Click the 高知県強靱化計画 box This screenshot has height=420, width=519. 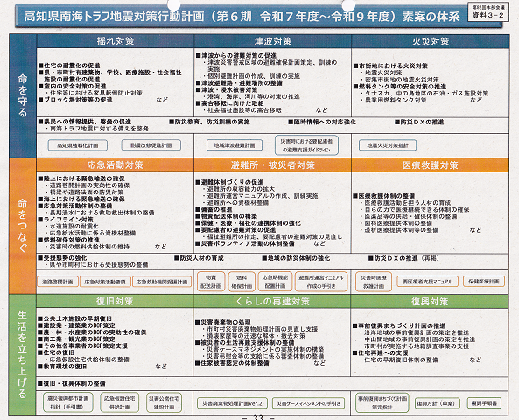(77, 145)
